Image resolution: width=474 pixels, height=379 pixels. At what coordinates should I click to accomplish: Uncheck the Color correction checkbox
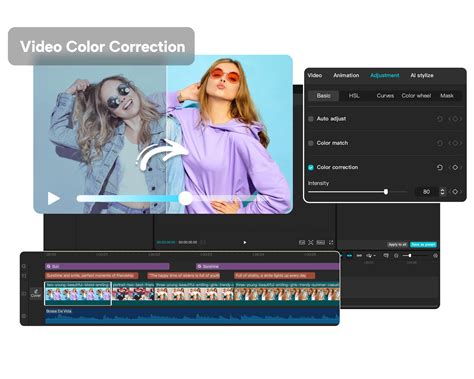pos(311,167)
